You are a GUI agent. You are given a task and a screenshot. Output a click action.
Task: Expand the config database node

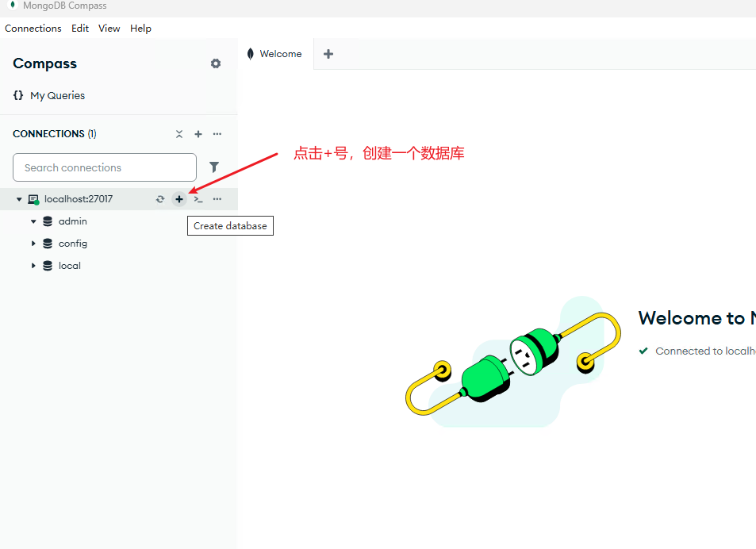tap(33, 244)
